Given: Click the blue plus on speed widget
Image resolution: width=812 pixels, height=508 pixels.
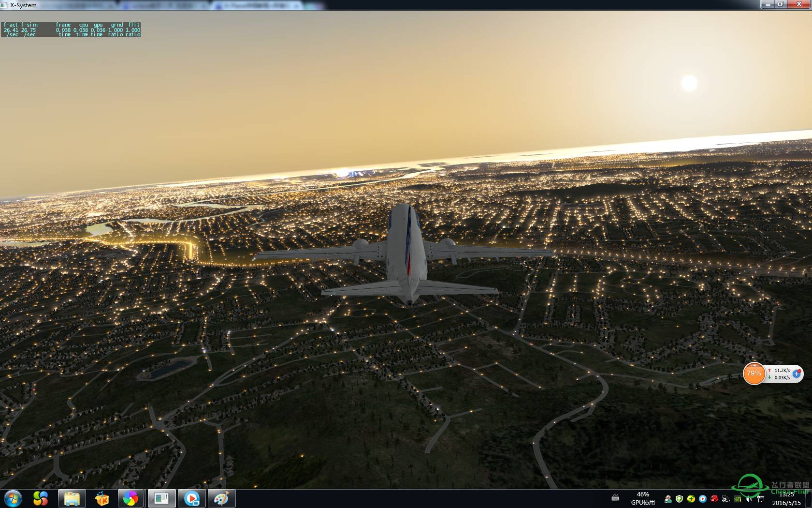Looking at the screenshot, I should pos(797,374).
